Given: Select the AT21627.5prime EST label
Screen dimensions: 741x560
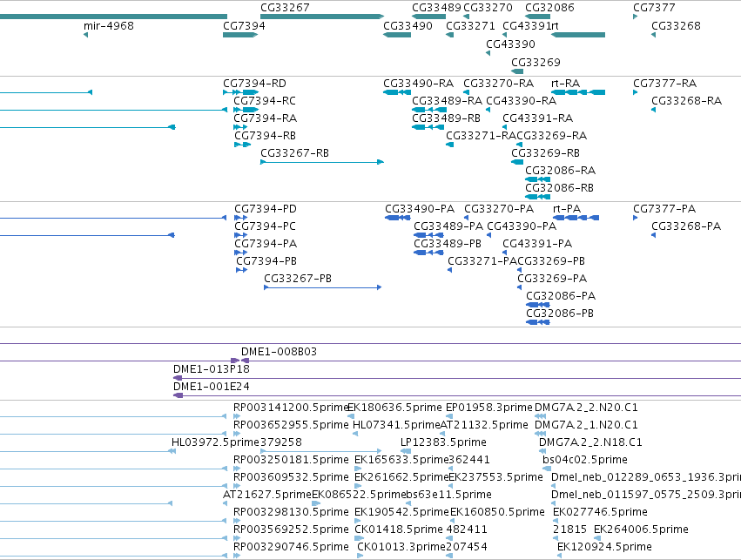Looking at the screenshot, I should [267, 495].
